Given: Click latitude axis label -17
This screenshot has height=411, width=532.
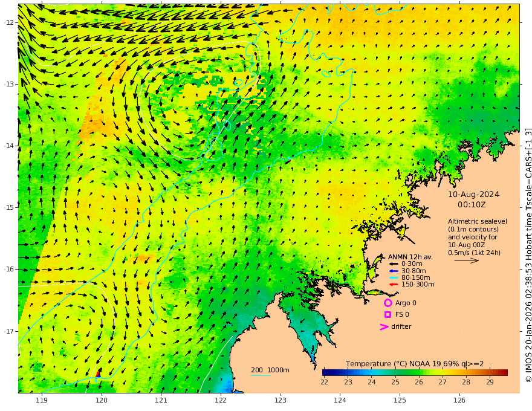Looking at the screenshot, I should (x=9, y=331).
